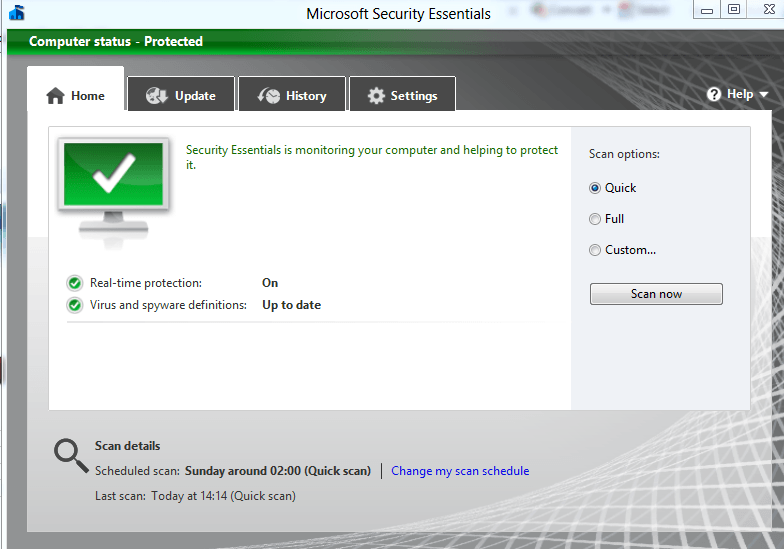The image size is (784, 549).
Task: Click the Real-time protection green checkmark icon
Action: click(75, 283)
